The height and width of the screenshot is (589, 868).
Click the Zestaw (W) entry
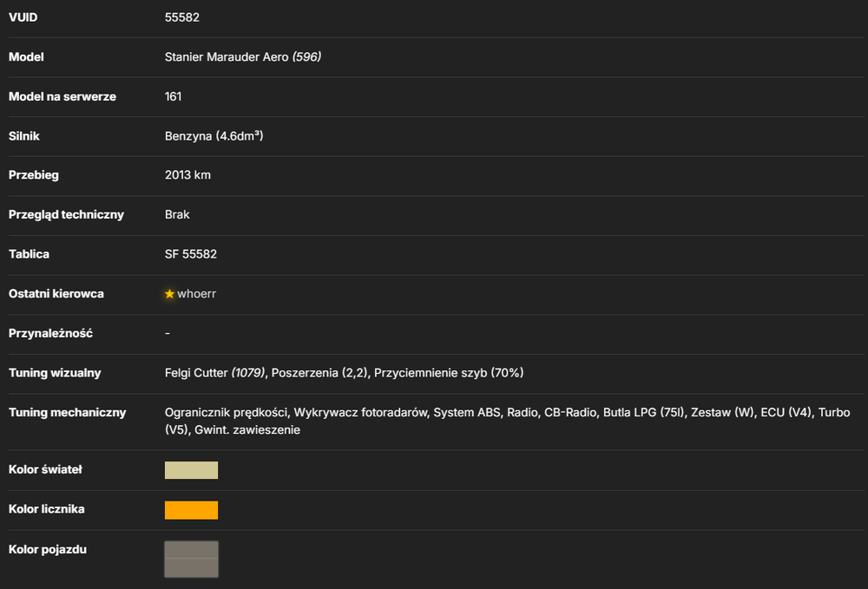pos(722,413)
